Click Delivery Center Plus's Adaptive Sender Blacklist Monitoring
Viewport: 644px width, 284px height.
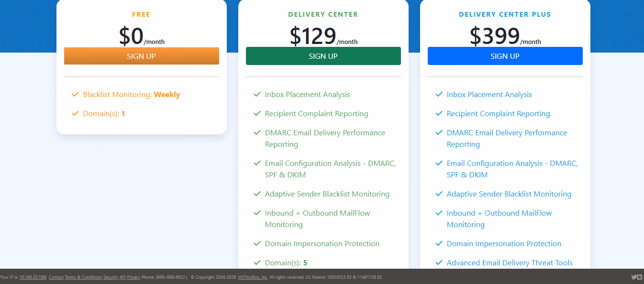click(509, 194)
